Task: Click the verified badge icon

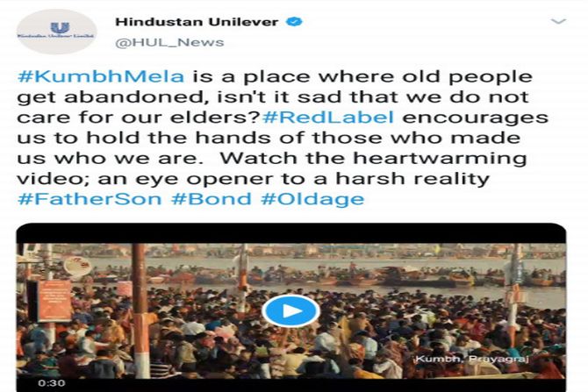Action: [x=294, y=22]
